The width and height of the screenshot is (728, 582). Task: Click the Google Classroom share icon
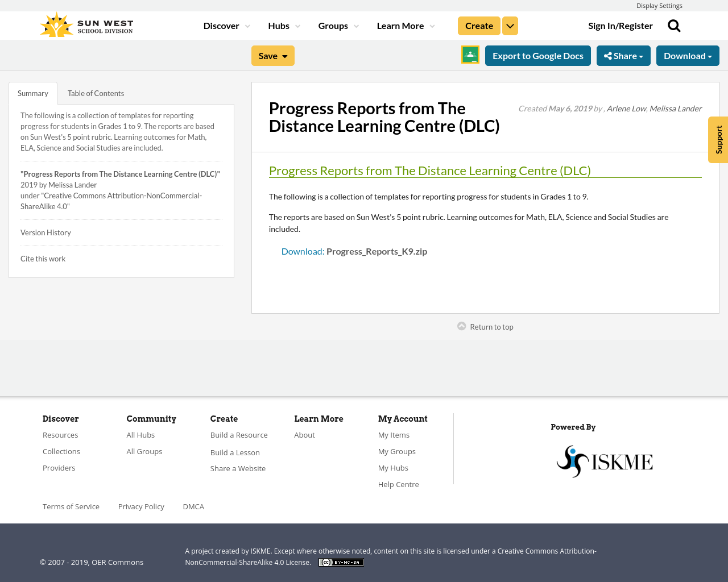(470, 55)
